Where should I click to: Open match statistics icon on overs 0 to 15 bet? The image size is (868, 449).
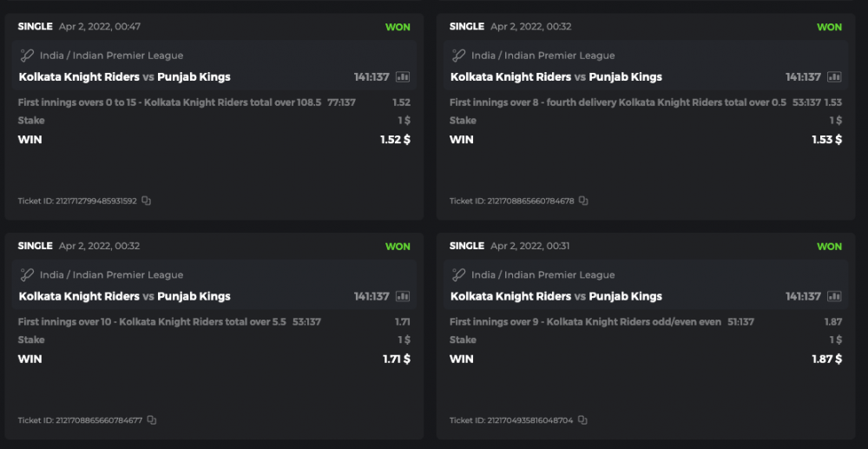pyautogui.click(x=403, y=76)
